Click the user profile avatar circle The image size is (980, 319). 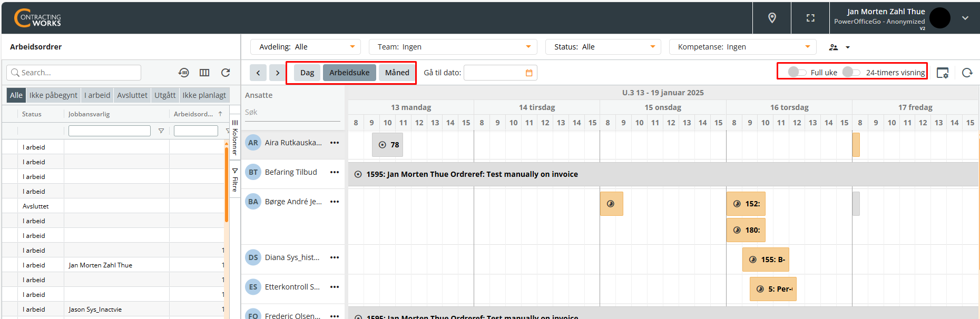(x=940, y=18)
